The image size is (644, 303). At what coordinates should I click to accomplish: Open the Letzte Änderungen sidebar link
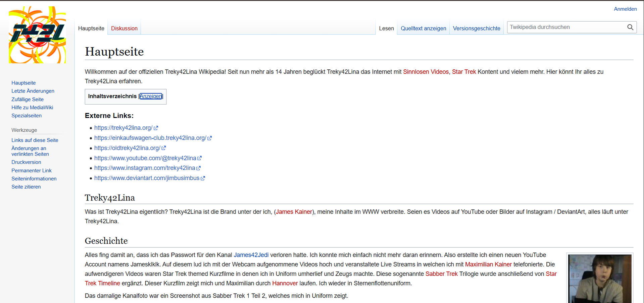(33, 91)
